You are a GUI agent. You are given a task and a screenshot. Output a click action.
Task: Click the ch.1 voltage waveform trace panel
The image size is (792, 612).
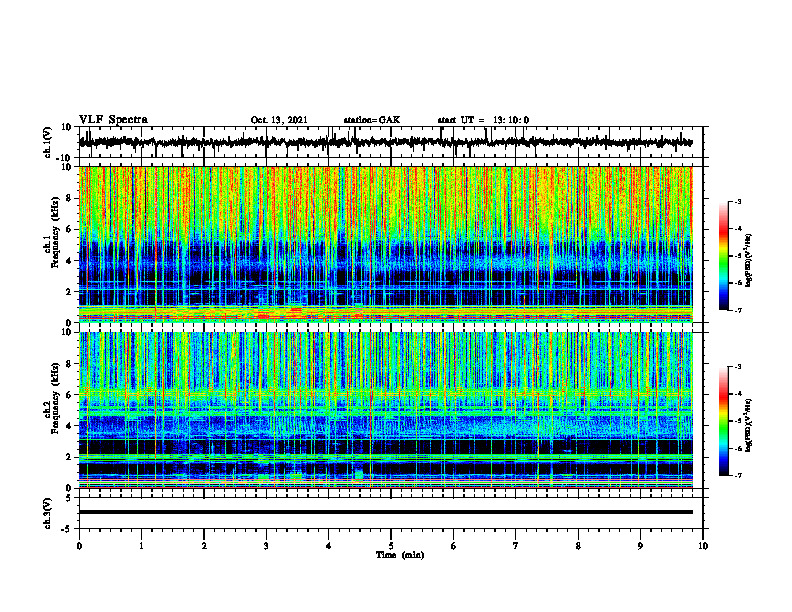[x=390, y=142]
